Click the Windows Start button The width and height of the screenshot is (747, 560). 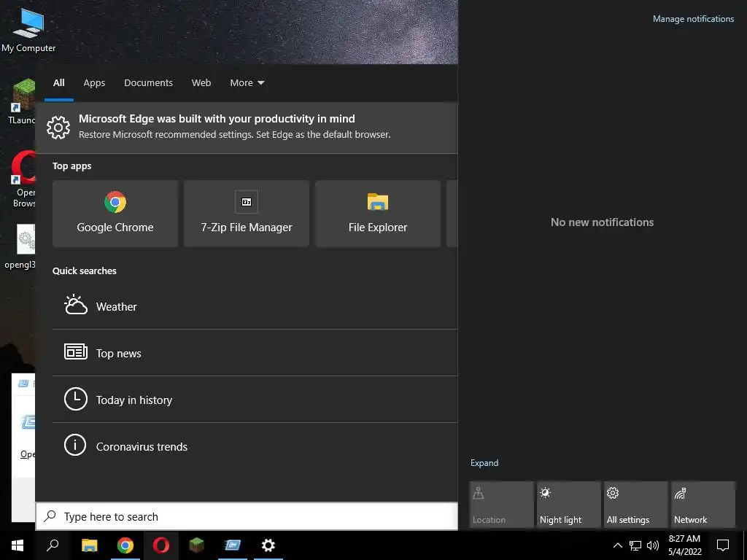(18, 545)
